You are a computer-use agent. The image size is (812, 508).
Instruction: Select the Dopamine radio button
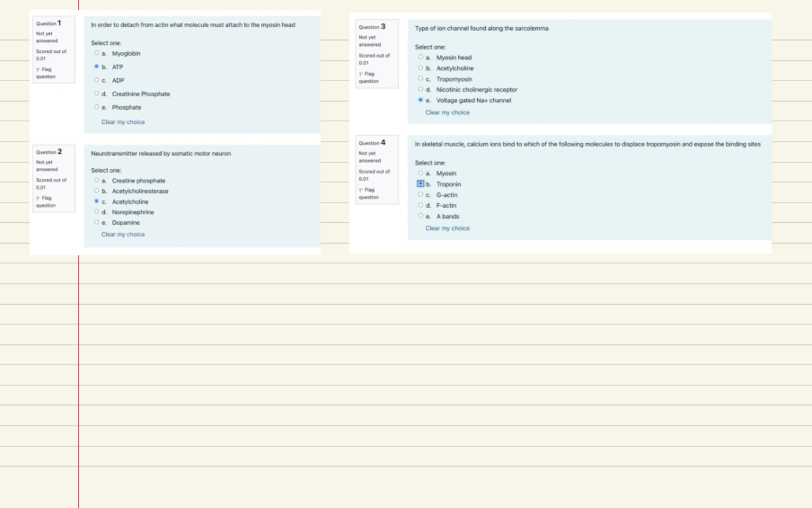point(97,222)
